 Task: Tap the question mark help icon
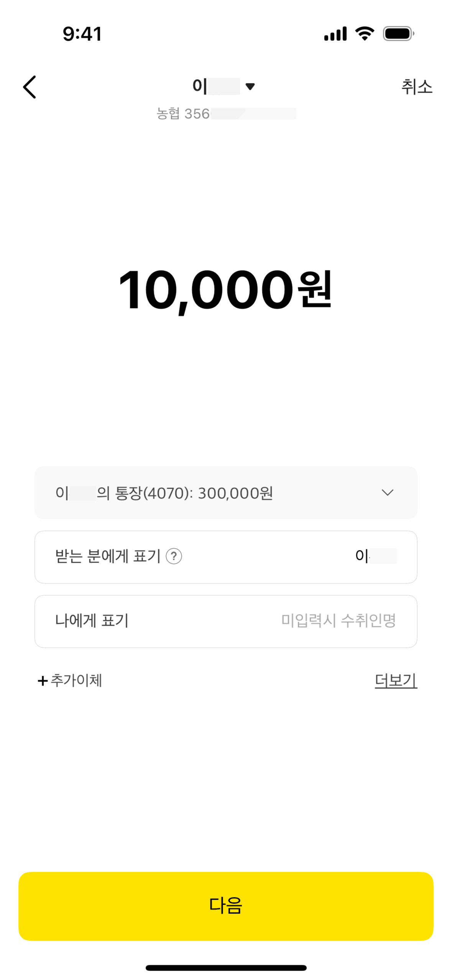tap(174, 556)
